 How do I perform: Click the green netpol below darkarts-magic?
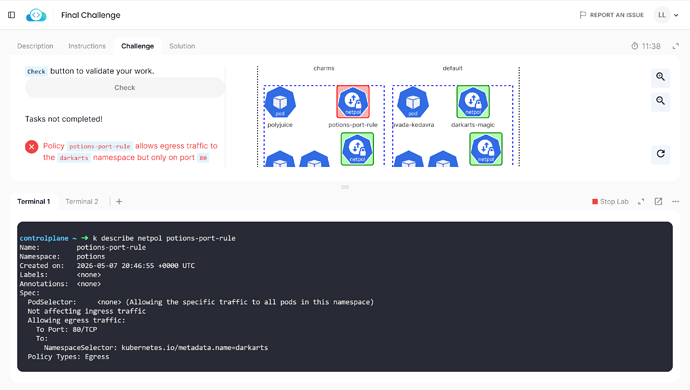click(486, 149)
